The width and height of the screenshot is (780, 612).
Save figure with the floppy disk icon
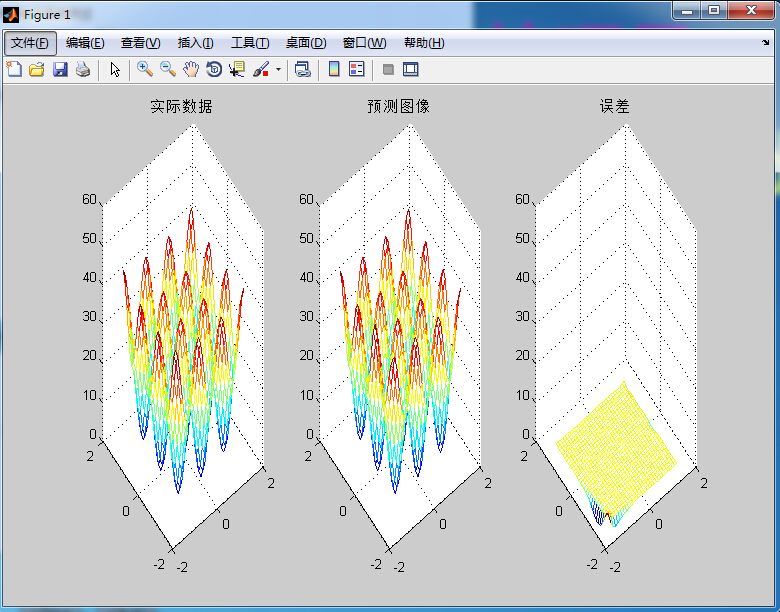pos(60,69)
